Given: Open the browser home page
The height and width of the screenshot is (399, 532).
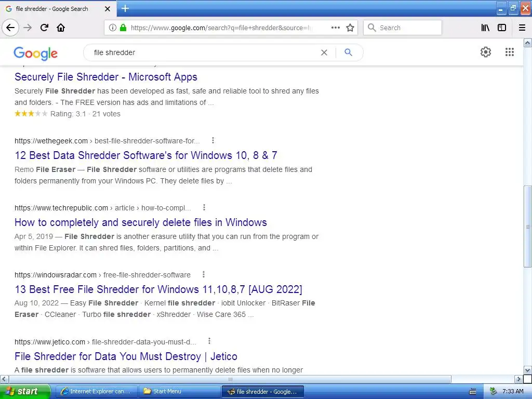Looking at the screenshot, I should pyautogui.click(x=61, y=28).
